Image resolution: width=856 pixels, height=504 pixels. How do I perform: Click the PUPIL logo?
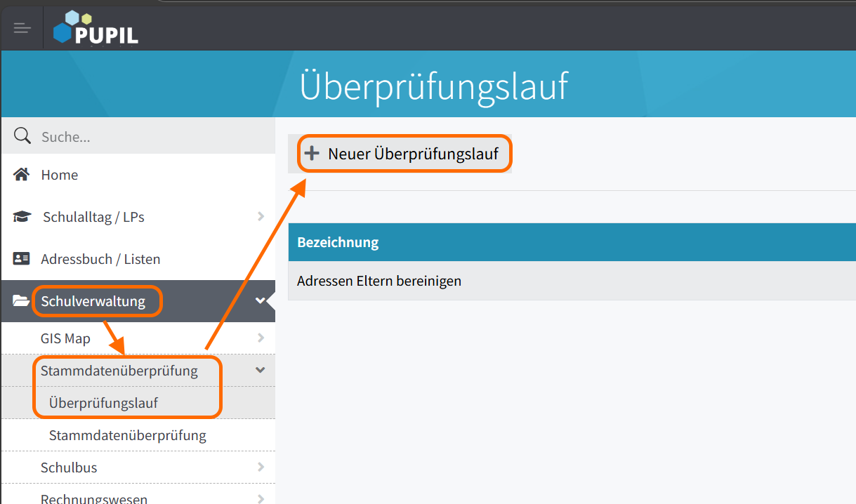click(96, 29)
